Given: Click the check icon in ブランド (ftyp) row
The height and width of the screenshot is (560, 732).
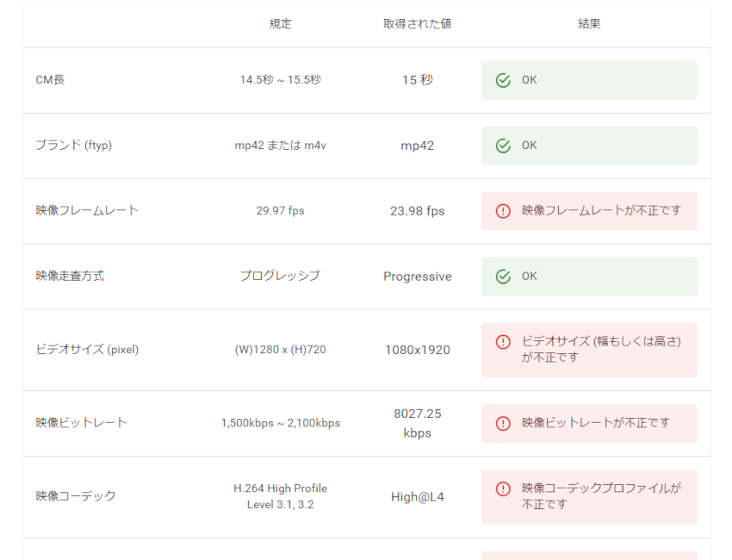Looking at the screenshot, I should (503, 146).
